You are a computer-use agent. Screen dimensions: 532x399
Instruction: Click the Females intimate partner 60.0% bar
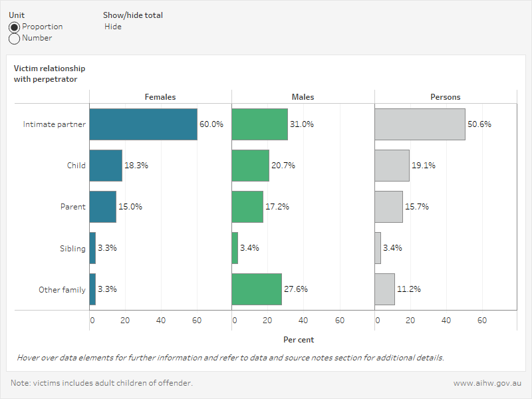[143, 124]
